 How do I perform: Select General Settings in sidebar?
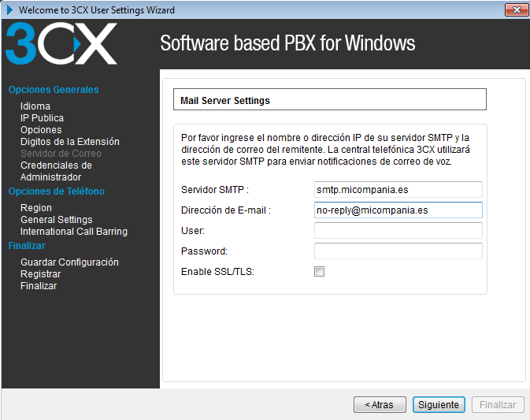[x=56, y=220]
